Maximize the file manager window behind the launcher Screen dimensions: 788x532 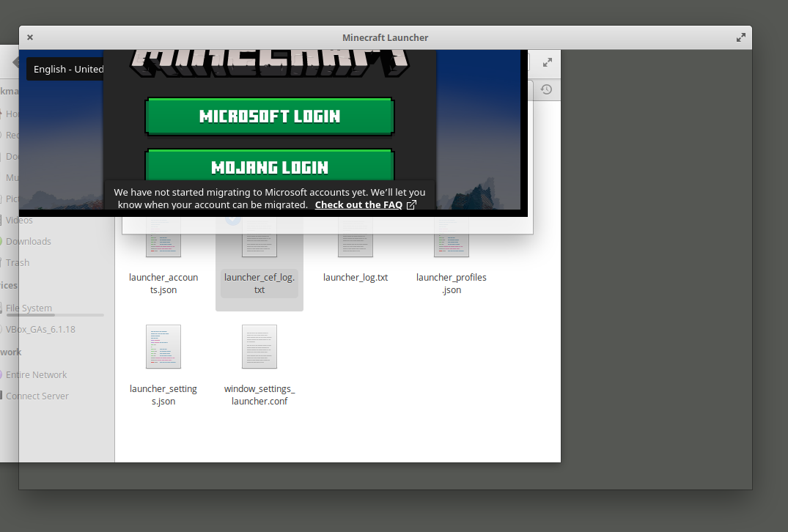[548, 62]
